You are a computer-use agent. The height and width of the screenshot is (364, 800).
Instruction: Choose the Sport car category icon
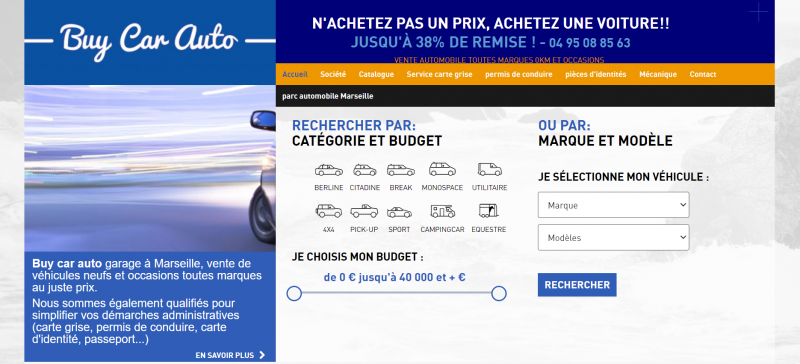tap(399, 212)
